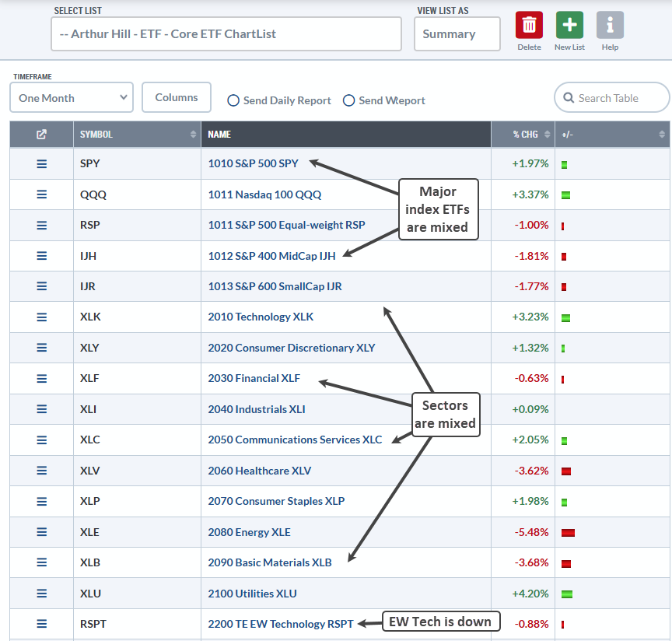Click the Columns button
This screenshot has width=672, height=641.
pyautogui.click(x=176, y=97)
